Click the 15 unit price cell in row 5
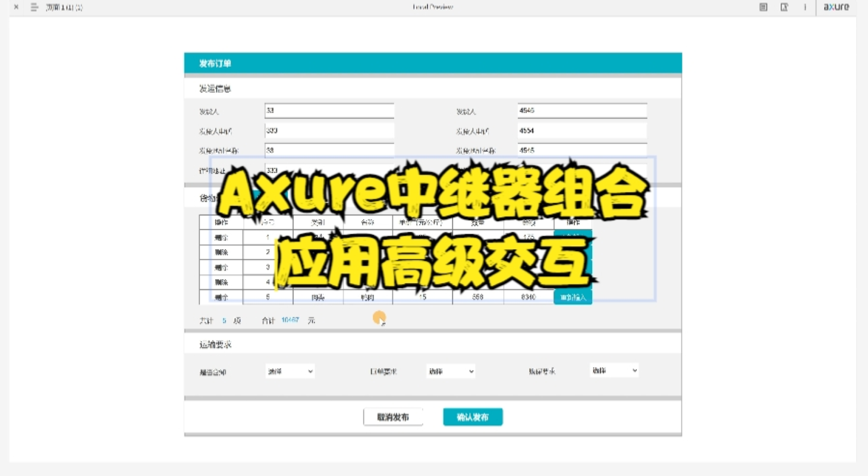 [x=423, y=297]
